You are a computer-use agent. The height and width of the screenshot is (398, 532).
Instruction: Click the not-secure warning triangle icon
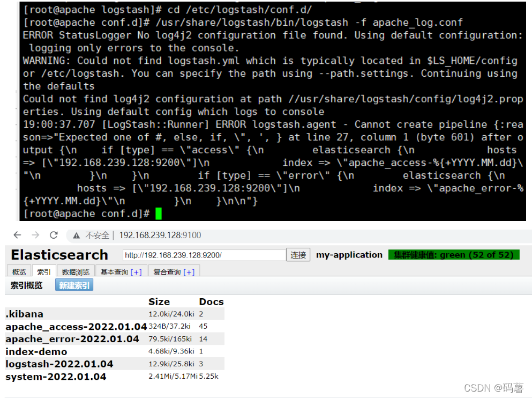(x=76, y=235)
